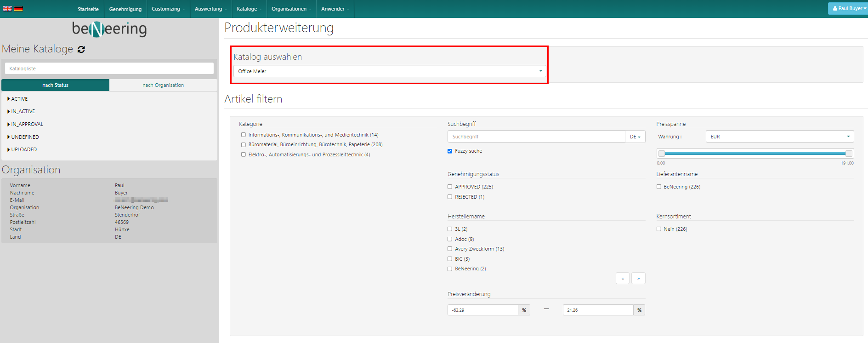
Task: Toggle the Fuzzy suche checkbox
Action: tap(450, 151)
